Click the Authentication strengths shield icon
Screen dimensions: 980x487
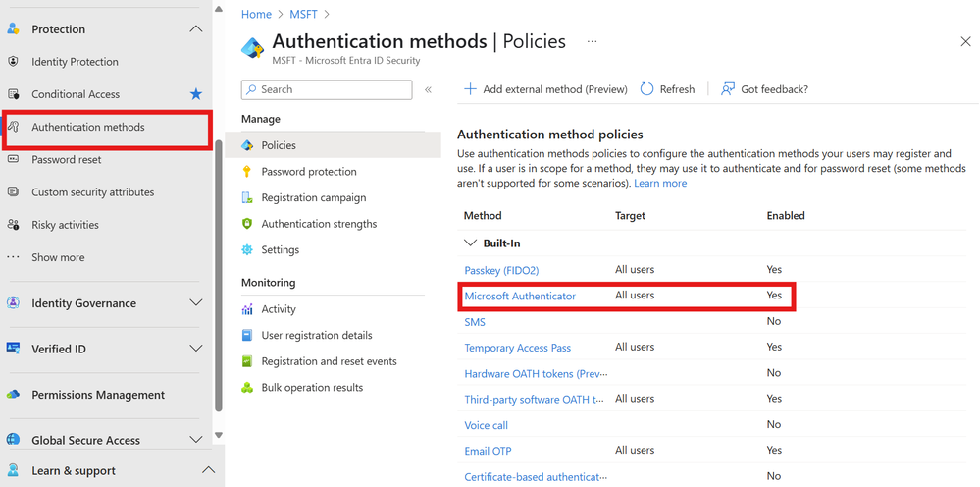[247, 224]
